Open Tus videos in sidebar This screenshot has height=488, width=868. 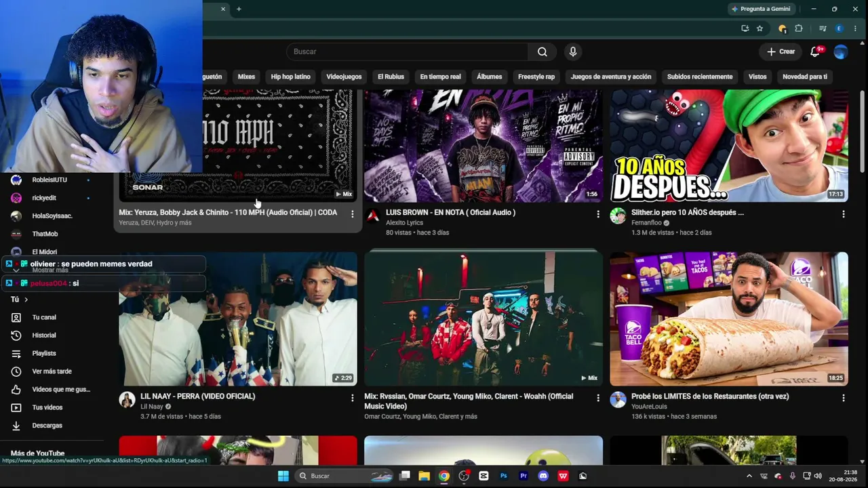point(47,407)
